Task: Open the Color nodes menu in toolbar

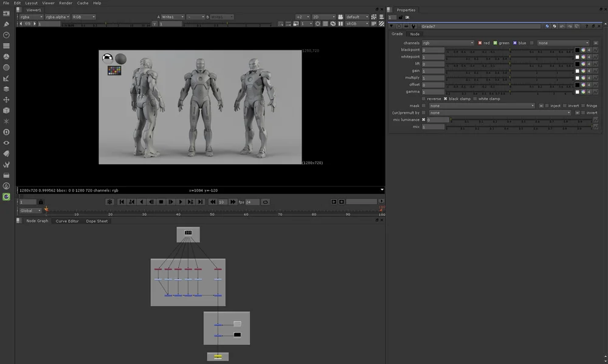Action: [6, 57]
